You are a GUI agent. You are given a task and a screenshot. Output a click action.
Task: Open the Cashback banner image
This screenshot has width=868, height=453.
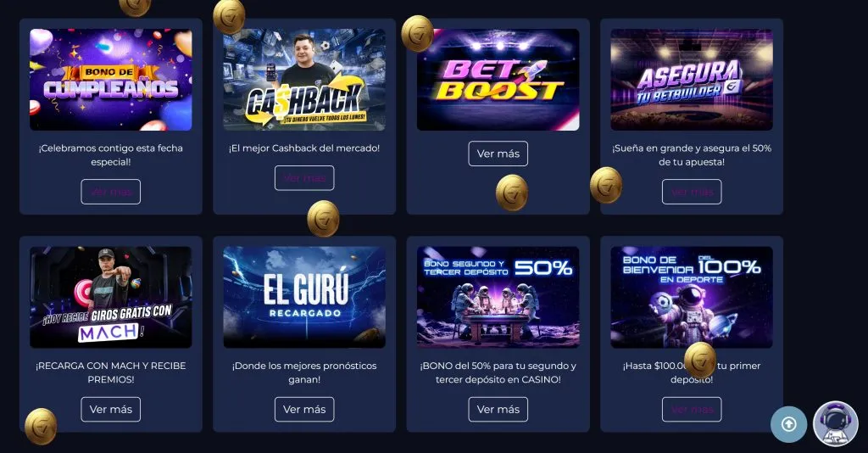[304, 80]
